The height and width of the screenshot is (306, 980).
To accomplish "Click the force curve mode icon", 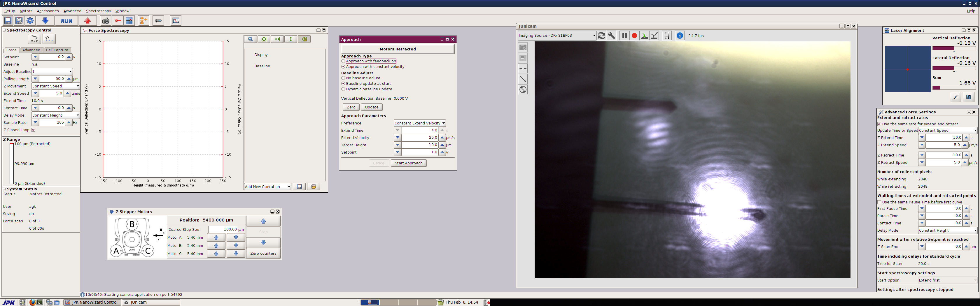I will pyautogui.click(x=49, y=39).
